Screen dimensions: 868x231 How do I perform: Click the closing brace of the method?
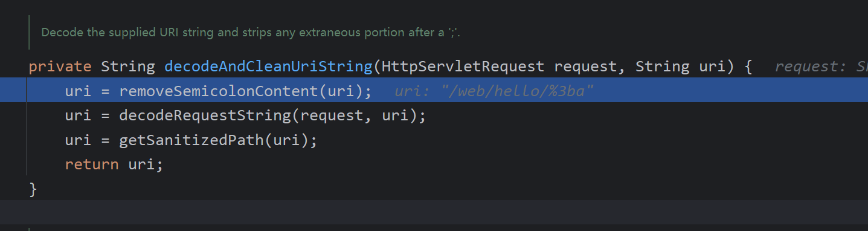pyautogui.click(x=33, y=189)
